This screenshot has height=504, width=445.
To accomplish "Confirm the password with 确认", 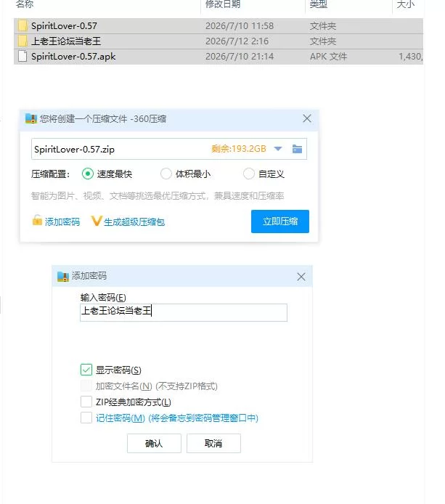I will 154,444.
